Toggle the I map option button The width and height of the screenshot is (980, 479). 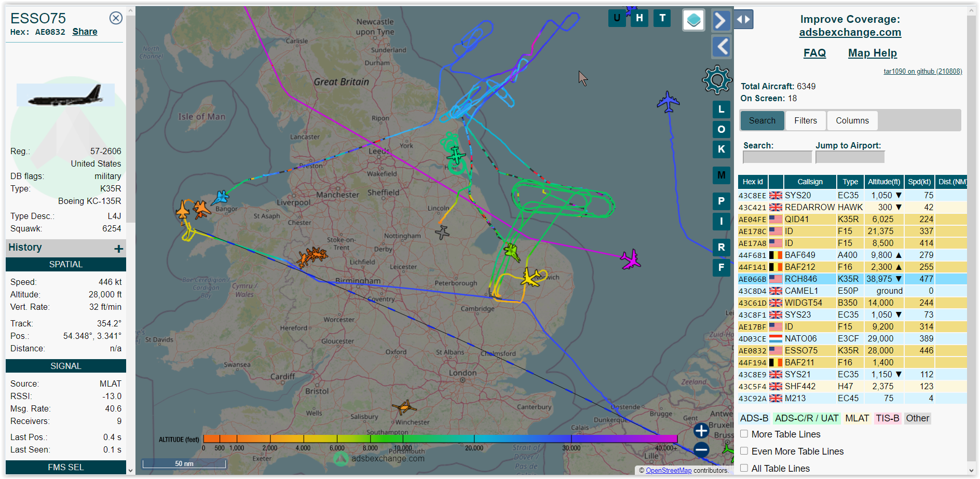pos(721,221)
